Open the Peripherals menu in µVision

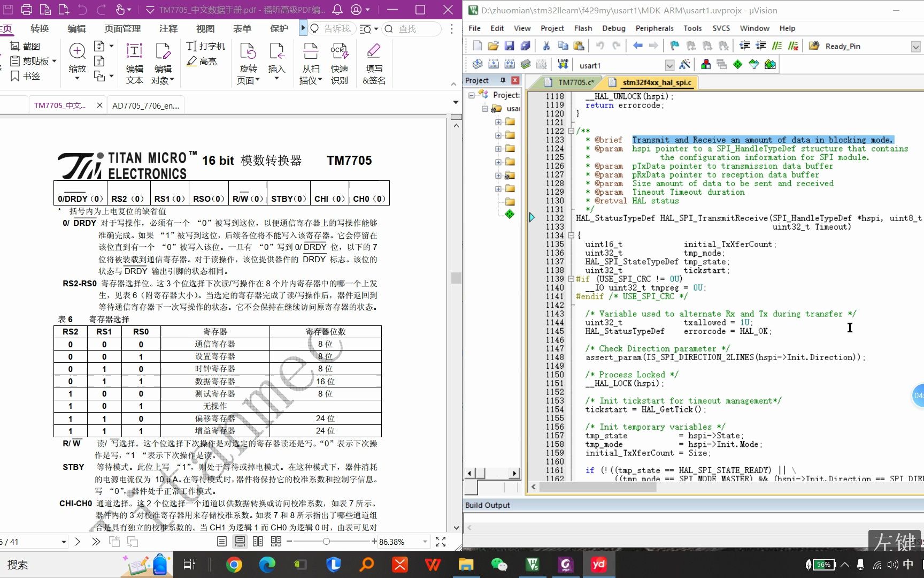pyautogui.click(x=654, y=28)
